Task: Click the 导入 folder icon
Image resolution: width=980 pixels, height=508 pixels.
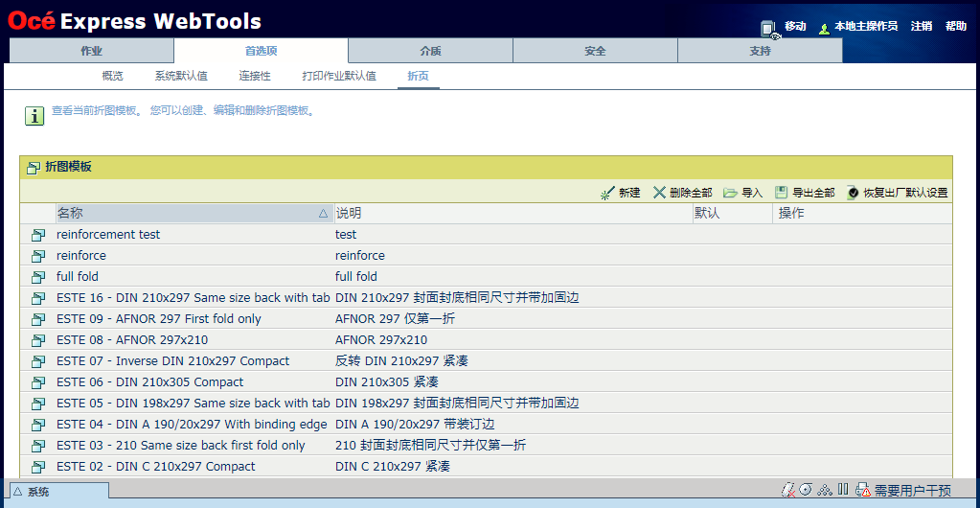Action: click(731, 193)
